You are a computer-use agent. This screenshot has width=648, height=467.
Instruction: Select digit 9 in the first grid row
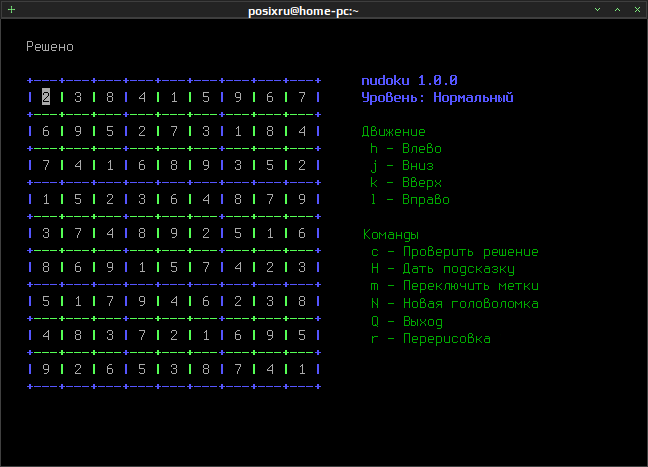[x=238, y=97]
